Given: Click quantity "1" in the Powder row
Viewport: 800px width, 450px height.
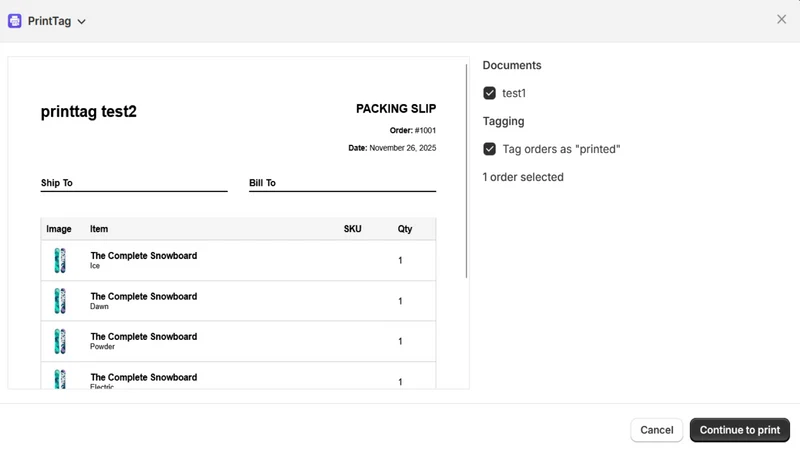Looking at the screenshot, I should (400, 341).
